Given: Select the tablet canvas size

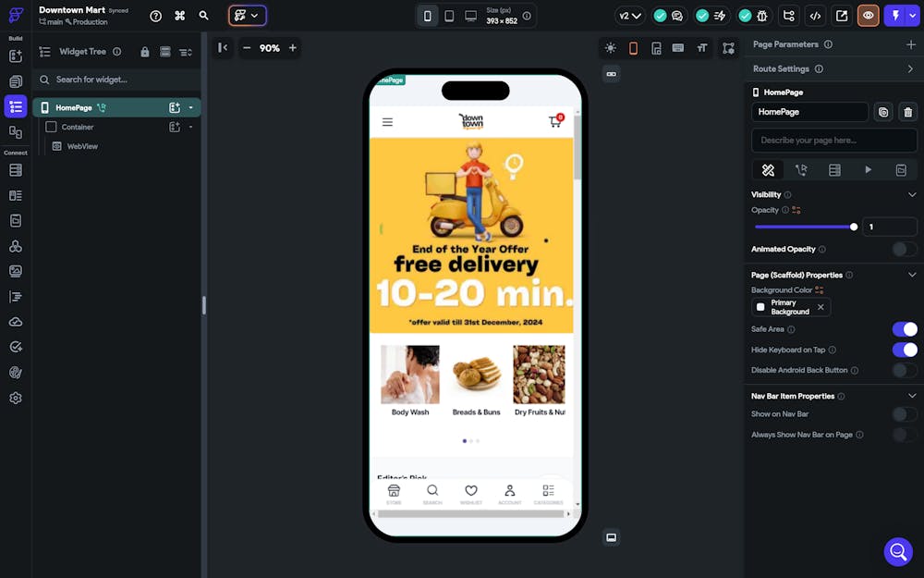Looking at the screenshot, I should pyautogui.click(x=449, y=16).
